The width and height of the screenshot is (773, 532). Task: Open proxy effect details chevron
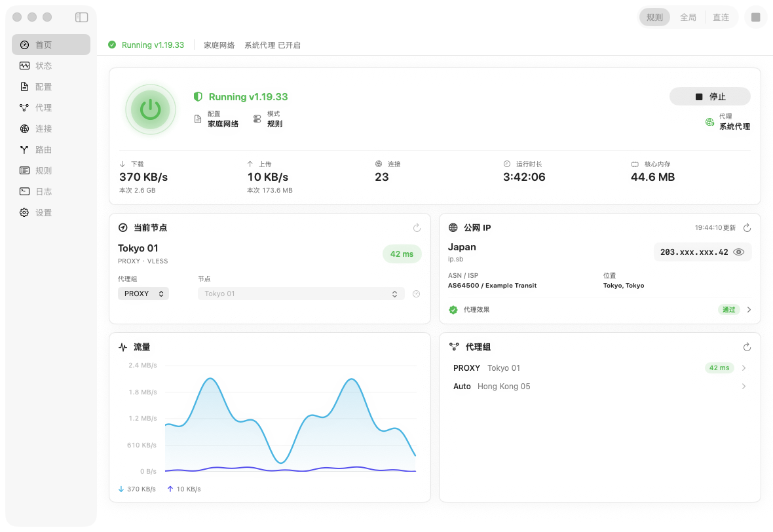(x=749, y=310)
